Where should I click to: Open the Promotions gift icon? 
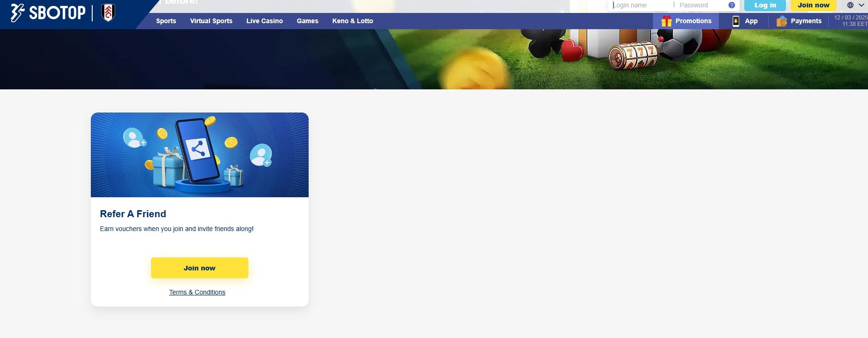click(666, 21)
